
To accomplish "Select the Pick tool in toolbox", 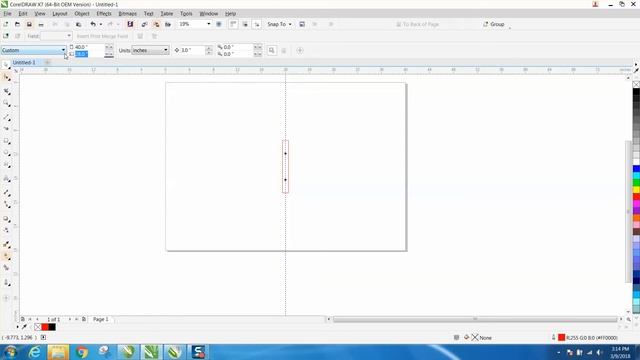I will [x=6, y=65].
